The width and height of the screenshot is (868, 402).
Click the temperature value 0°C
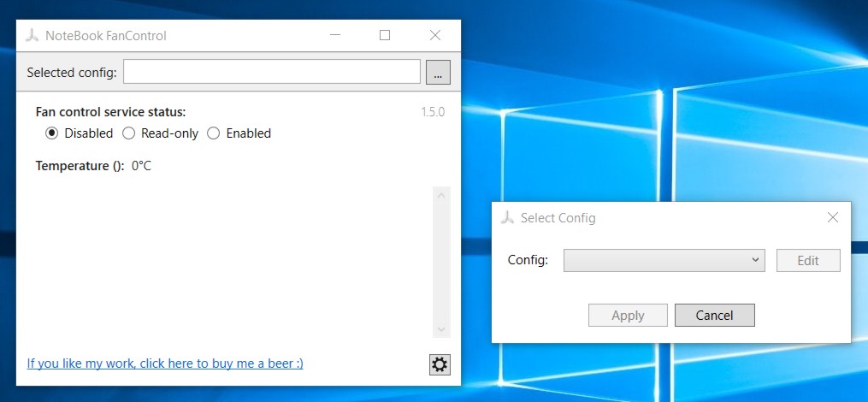tap(141, 166)
